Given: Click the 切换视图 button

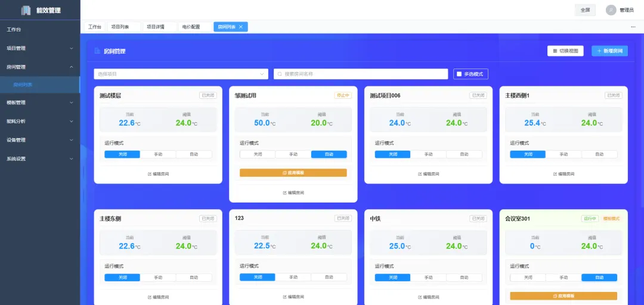Looking at the screenshot, I should coord(565,51).
